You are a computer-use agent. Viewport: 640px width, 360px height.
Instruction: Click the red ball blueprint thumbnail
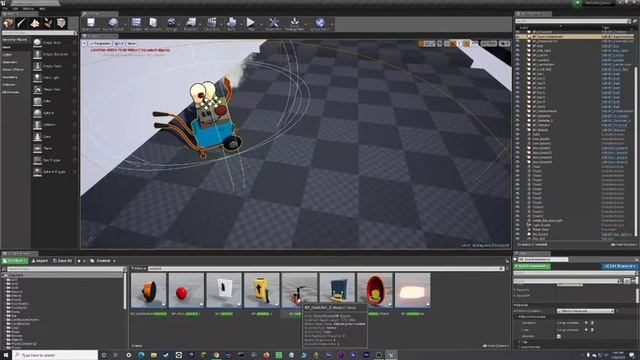186,290
